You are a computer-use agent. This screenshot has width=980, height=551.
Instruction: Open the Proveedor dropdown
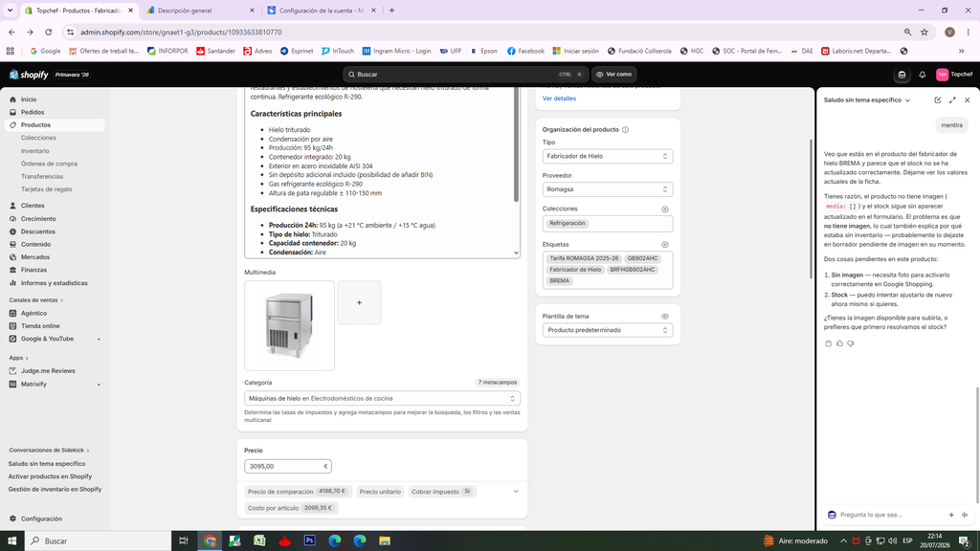[608, 189]
